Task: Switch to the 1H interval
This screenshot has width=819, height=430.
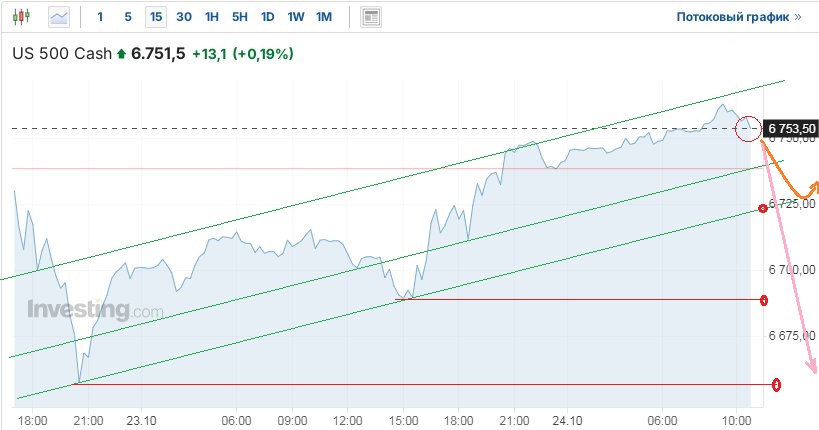Action: [212, 17]
